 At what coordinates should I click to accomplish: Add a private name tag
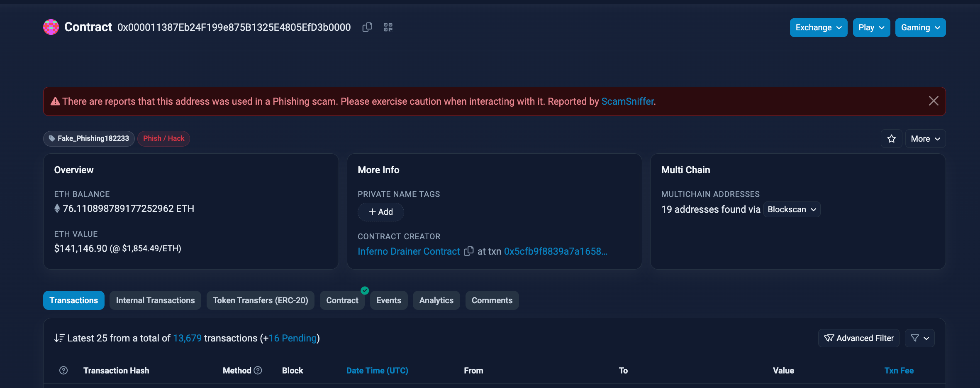(381, 212)
